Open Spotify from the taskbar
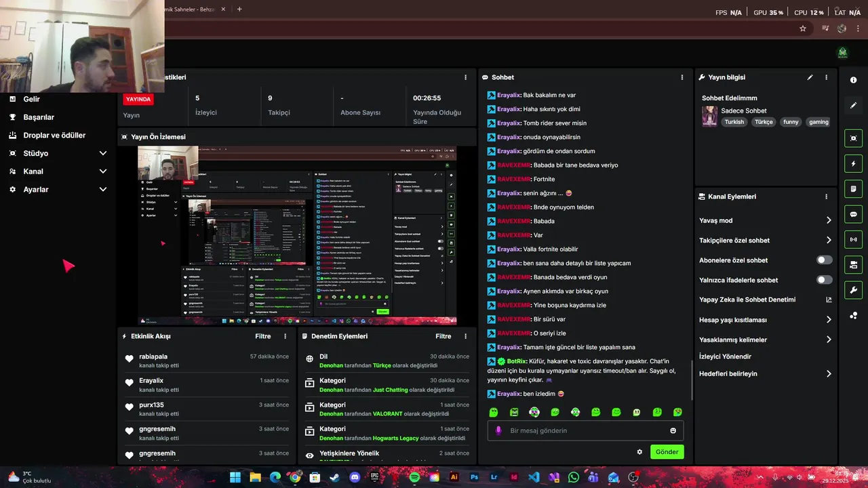This screenshot has height=488, width=868. coord(414,477)
